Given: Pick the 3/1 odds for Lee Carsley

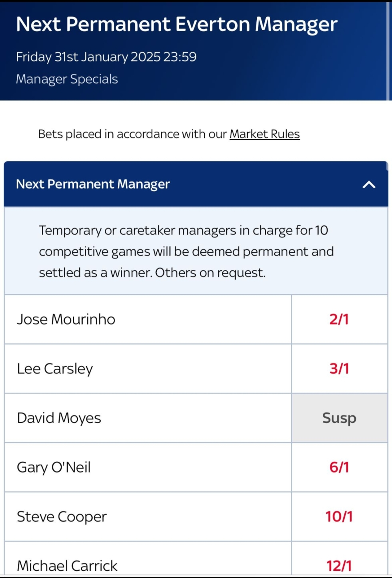Looking at the screenshot, I should click(339, 369).
